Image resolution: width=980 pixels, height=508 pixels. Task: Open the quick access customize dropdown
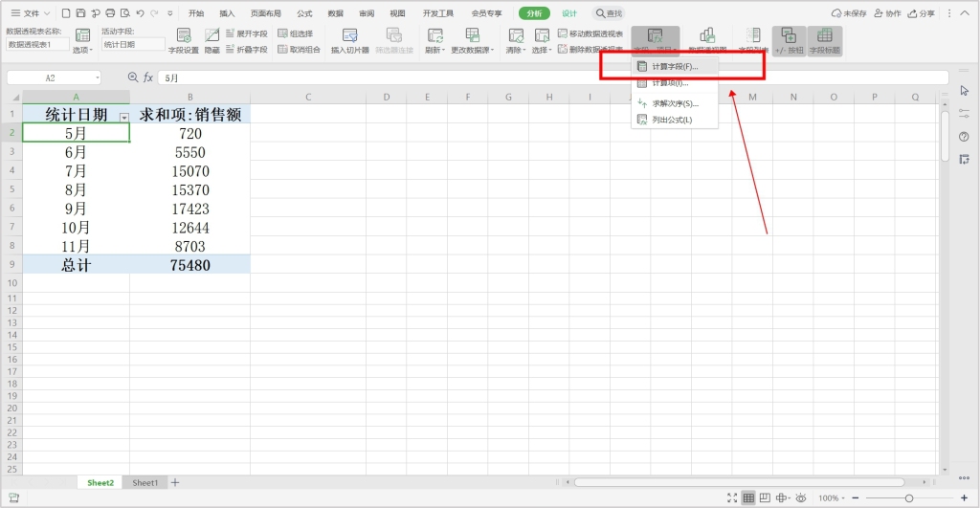(x=170, y=13)
